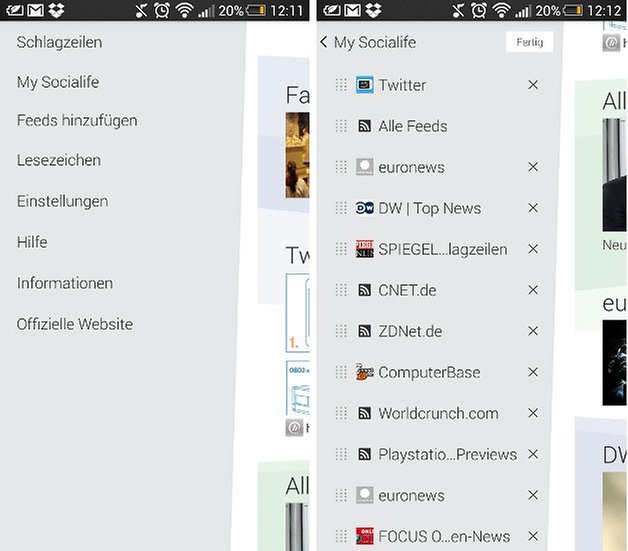Tap the Playstatio...Previews RSS icon
The image size is (628, 551).
coord(364,454)
